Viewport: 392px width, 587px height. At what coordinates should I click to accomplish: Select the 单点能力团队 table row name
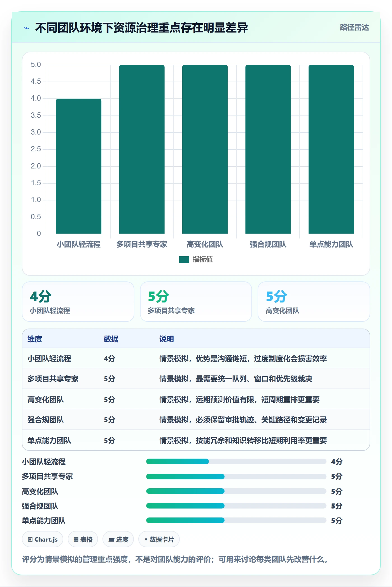49,441
